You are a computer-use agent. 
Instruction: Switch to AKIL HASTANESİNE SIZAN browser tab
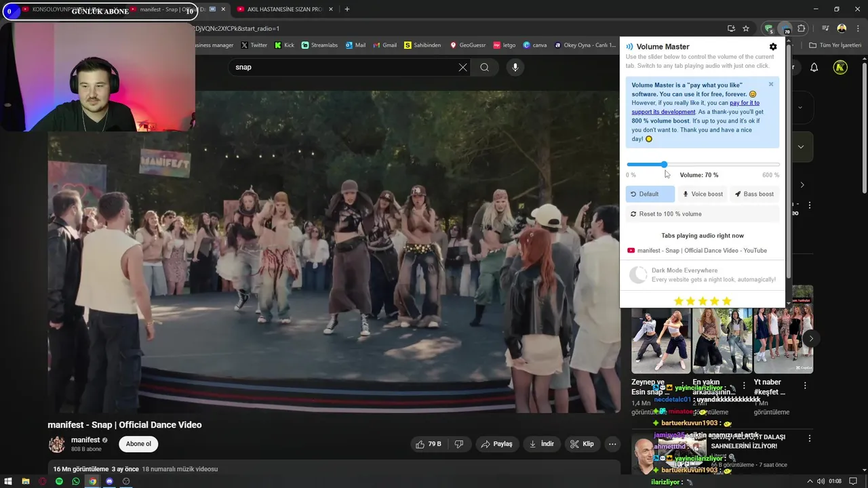284,9
